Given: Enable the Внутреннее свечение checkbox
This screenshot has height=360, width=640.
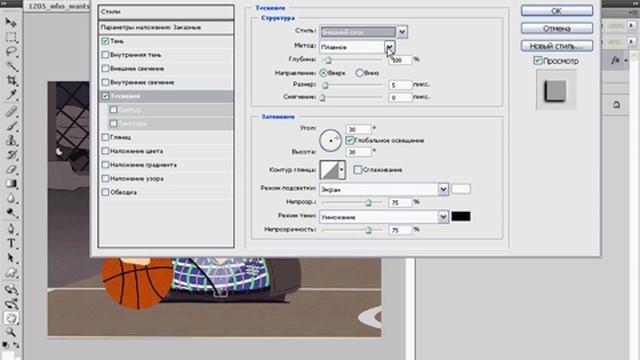Looking at the screenshot, I should tap(105, 82).
